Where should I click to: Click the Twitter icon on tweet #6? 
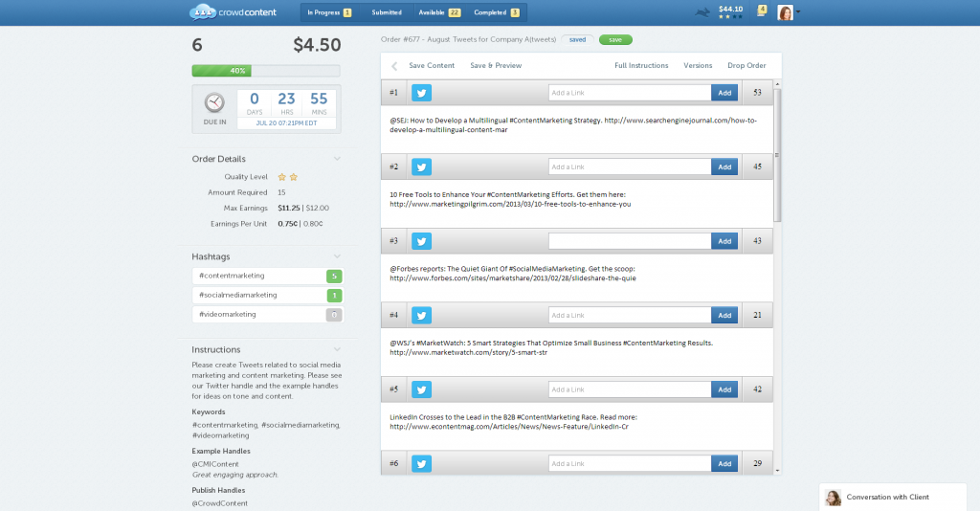click(x=422, y=464)
